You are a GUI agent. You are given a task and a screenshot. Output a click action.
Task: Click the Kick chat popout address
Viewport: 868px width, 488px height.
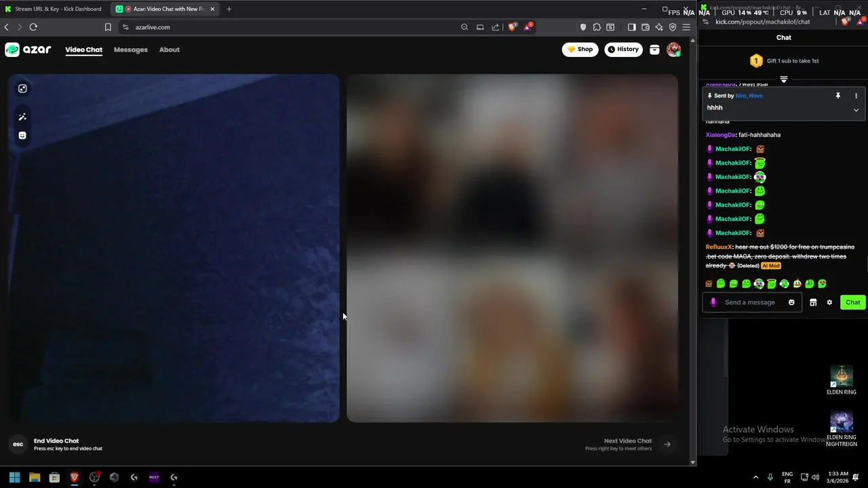[763, 22]
